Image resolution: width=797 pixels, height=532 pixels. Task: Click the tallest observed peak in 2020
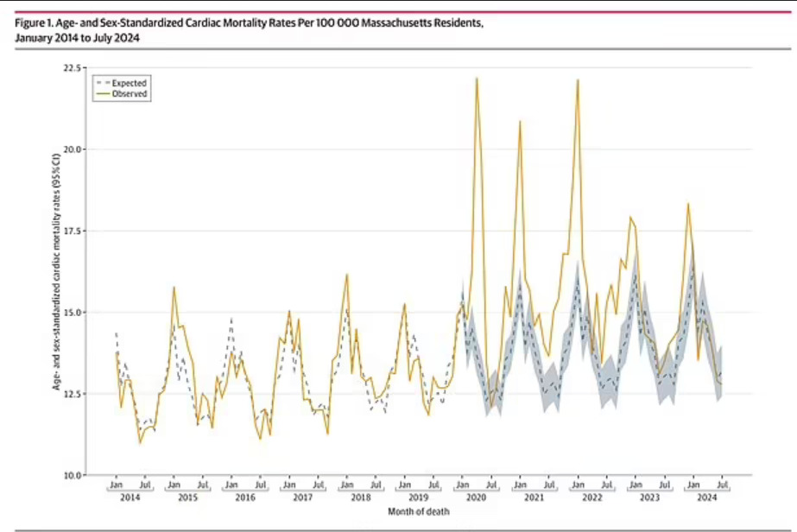pos(477,79)
